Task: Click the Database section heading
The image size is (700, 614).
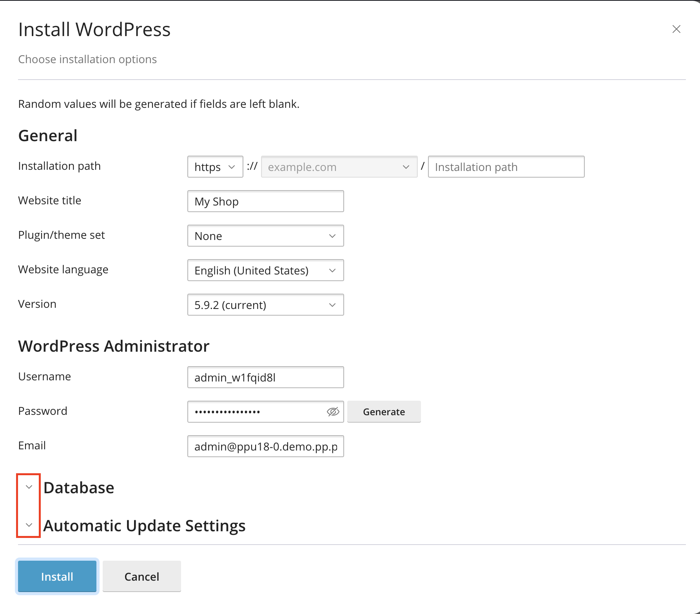Action: pos(79,488)
